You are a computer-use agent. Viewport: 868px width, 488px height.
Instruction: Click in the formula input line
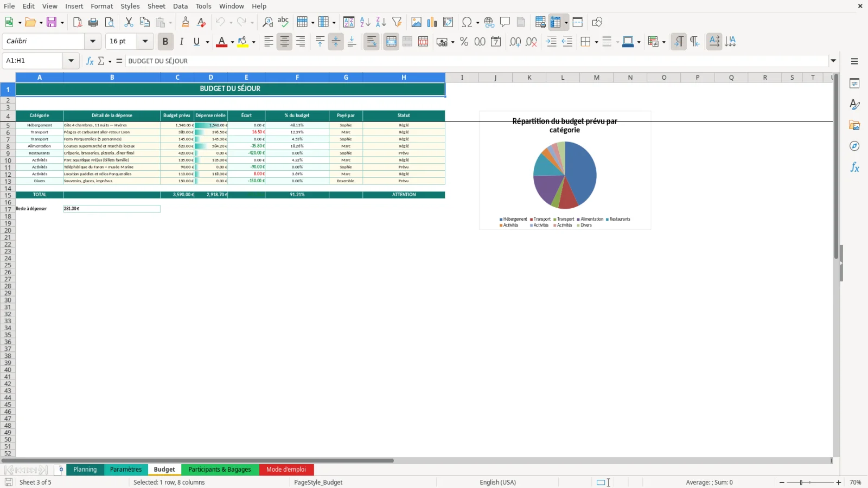click(x=477, y=61)
